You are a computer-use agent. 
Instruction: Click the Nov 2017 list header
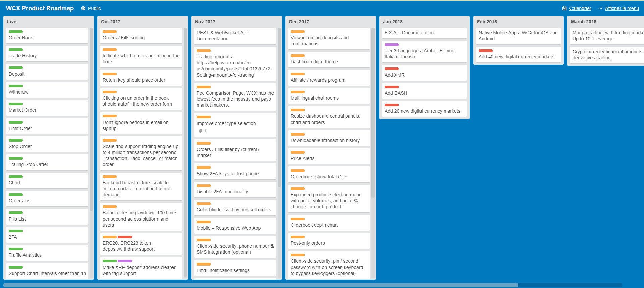(205, 22)
